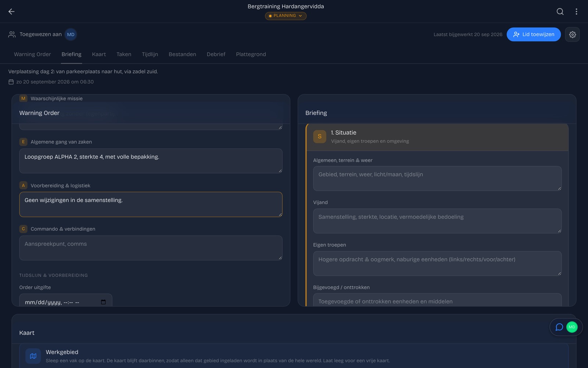This screenshot has width=588, height=368.
Task: Click the MD avatar next to Toegewezen aan
Action: 71,34
